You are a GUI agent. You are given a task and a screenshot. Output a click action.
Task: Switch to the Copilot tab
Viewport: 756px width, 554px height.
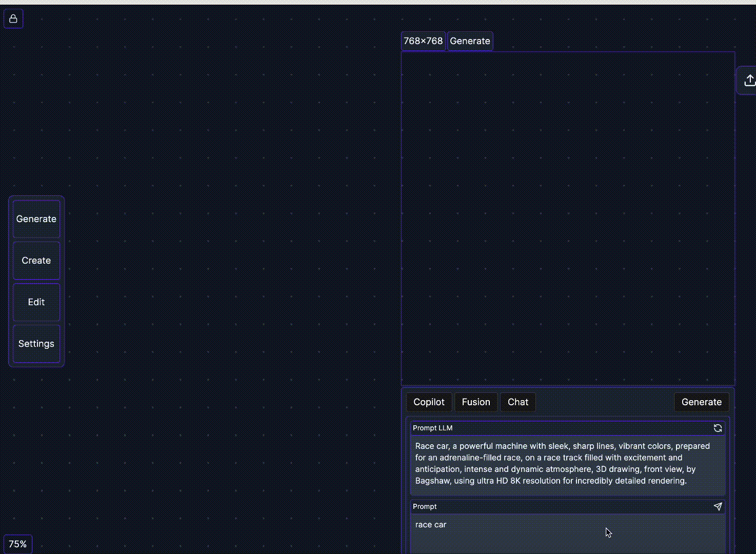pyautogui.click(x=429, y=402)
